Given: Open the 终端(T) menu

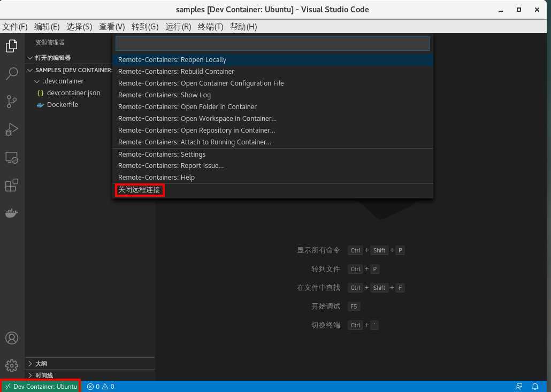Looking at the screenshot, I should pyautogui.click(x=210, y=27).
